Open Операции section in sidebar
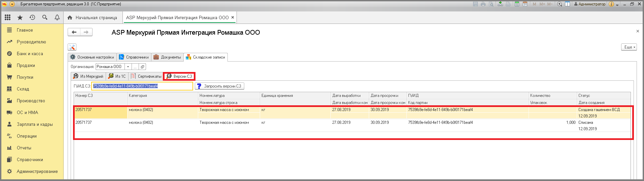 click(x=32, y=136)
